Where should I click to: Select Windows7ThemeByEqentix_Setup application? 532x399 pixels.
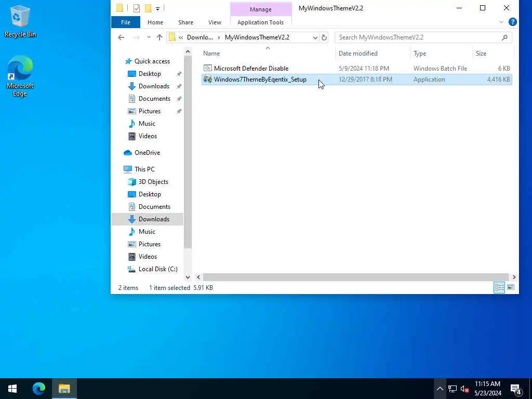(x=356, y=79)
